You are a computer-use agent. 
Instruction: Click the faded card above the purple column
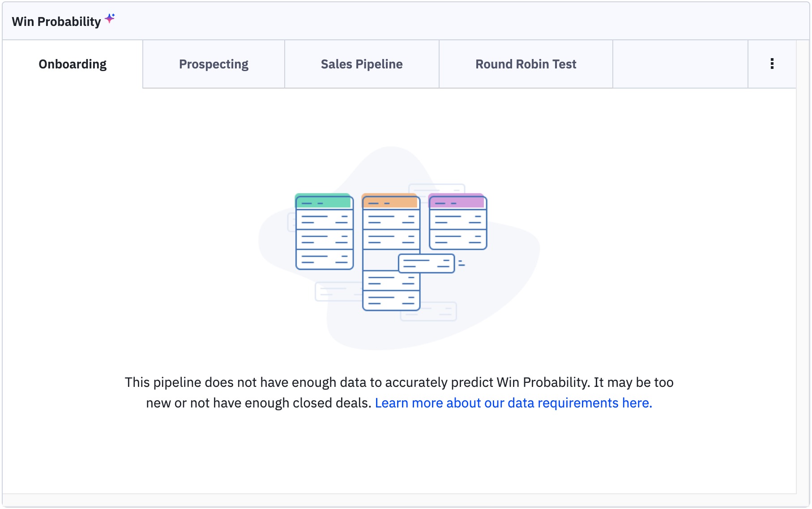click(437, 189)
